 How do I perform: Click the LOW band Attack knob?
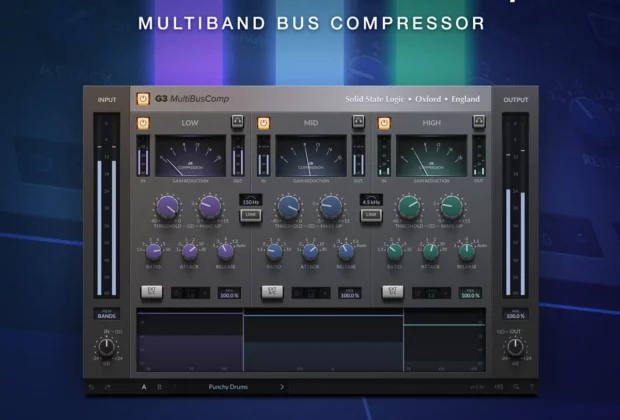(x=189, y=252)
